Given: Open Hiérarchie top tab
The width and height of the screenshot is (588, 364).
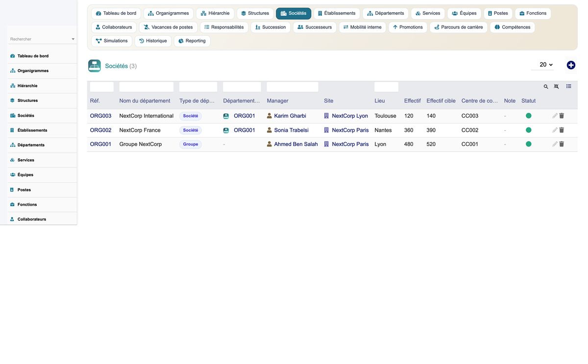Looking at the screenshot, I should (x=215, y=13).
